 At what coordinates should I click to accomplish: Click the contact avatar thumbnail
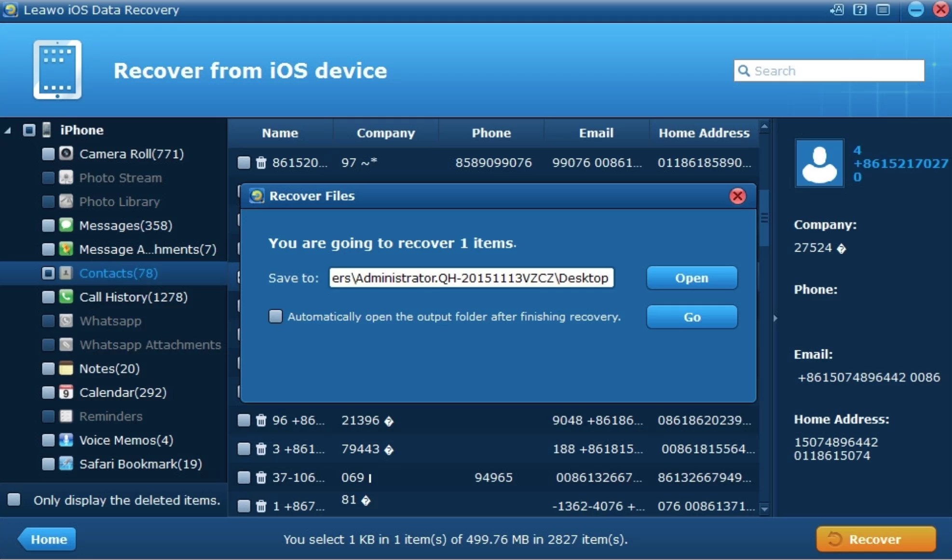pyautogui.click(x=819, y=163)
